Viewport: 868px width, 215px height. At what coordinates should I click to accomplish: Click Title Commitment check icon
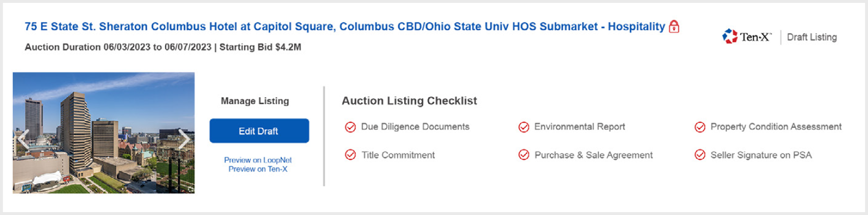coord(350,155)
